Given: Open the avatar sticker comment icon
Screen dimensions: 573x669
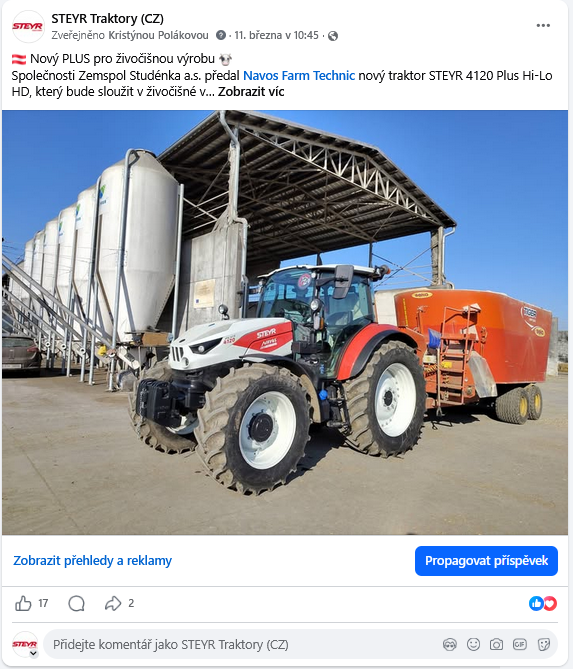Looking at the screenshot, I should coord(450,644).
